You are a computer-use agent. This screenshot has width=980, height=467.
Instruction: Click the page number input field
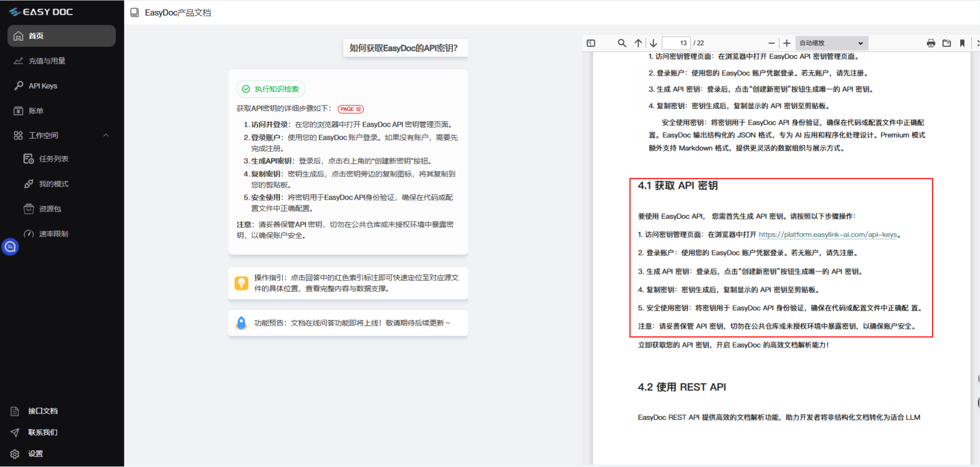pos(677,43)
